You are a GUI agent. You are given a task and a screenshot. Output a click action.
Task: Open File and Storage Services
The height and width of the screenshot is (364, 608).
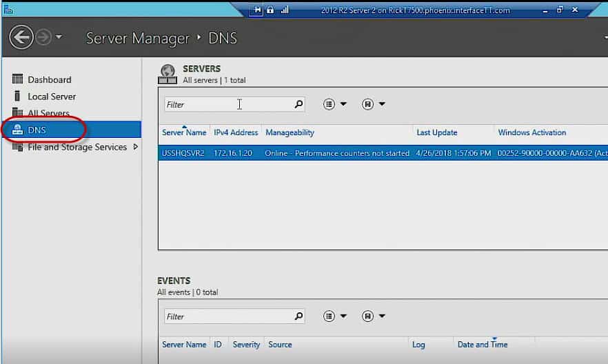coord(77,147)
